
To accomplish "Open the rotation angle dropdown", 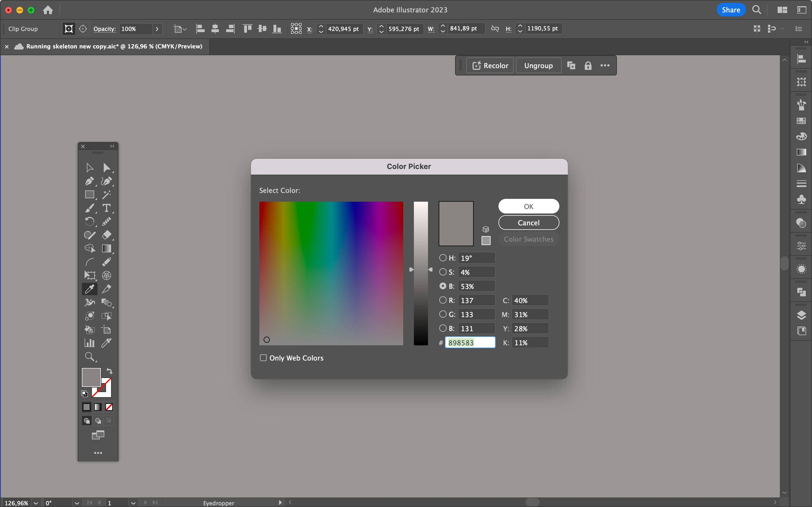I will point(77,503).
